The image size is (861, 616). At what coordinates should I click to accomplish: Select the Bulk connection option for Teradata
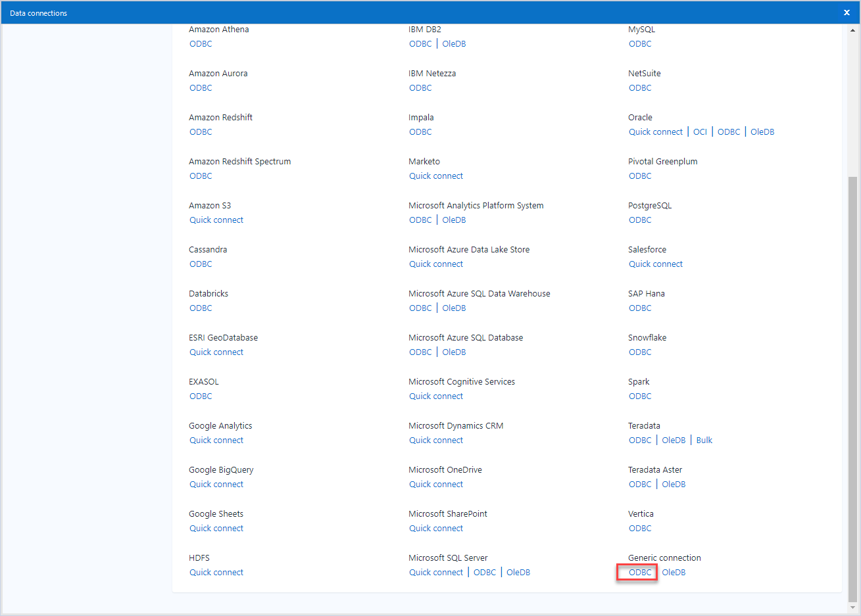point(704,440)
